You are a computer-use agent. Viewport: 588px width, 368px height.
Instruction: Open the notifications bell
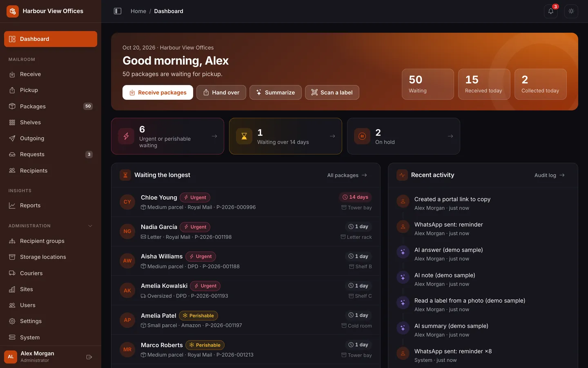point(551,11)
